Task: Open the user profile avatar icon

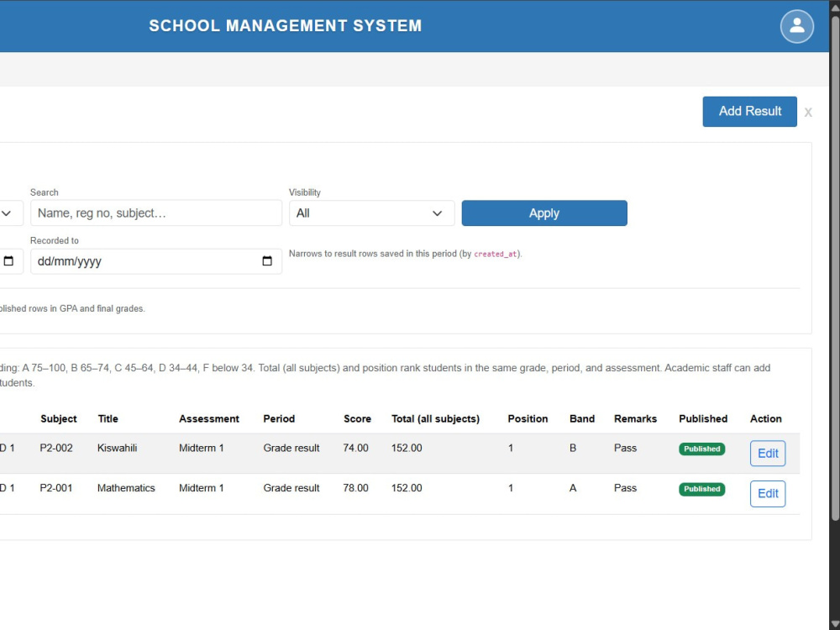Action: 796,26
